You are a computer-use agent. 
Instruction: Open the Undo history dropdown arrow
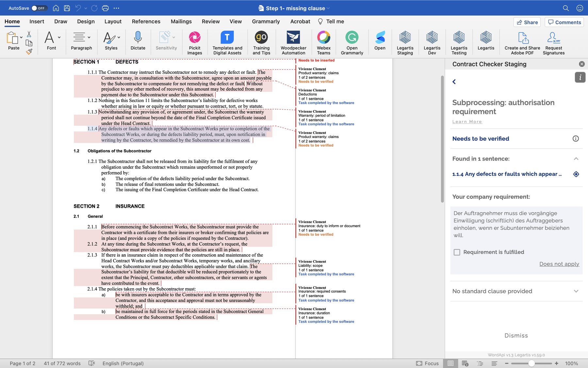click(x=86, y=8)
